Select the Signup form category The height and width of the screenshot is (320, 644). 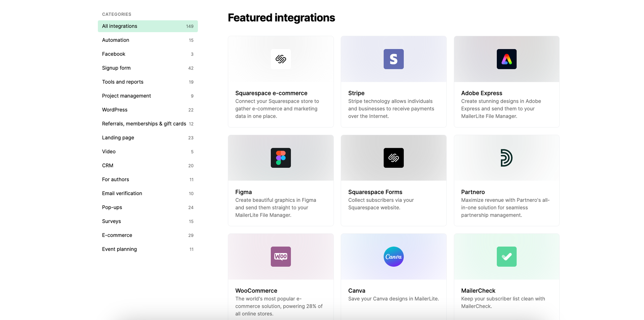[116, 68]
